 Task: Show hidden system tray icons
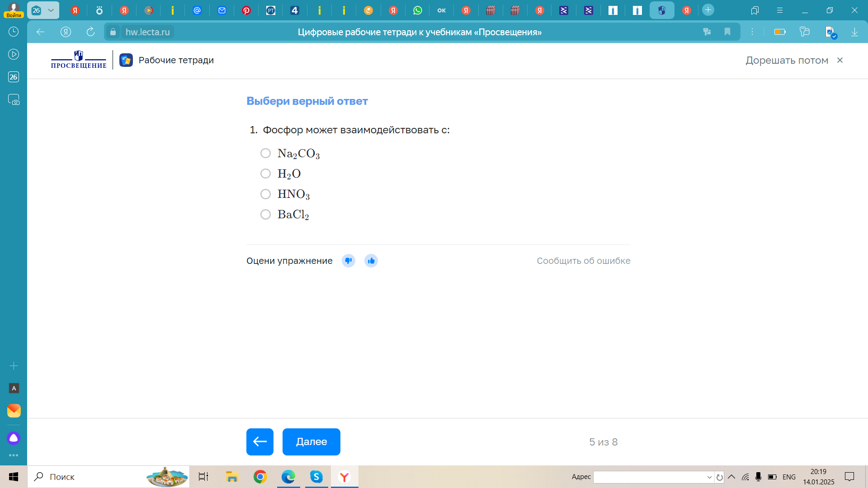[x=731, y=477]
